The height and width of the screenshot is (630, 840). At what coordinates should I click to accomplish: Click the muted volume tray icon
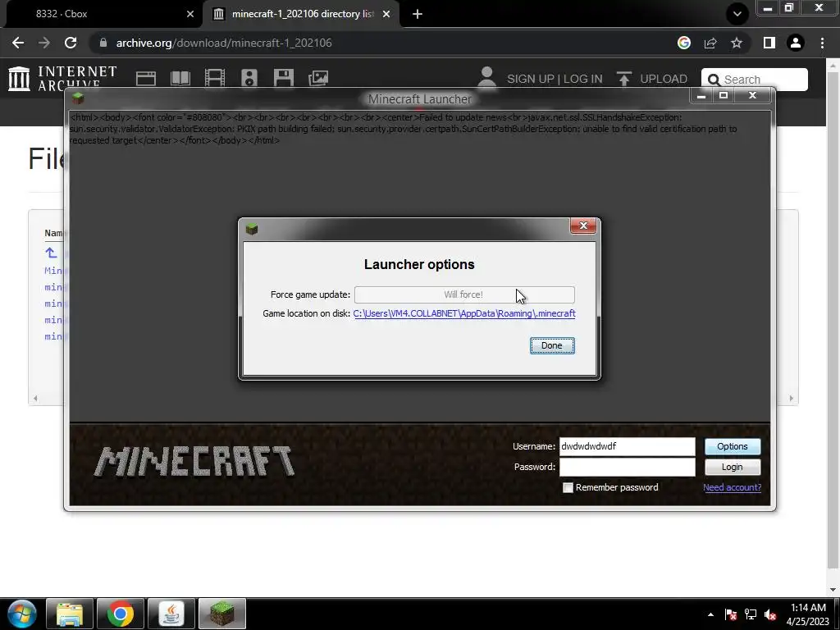click(770, 614)
